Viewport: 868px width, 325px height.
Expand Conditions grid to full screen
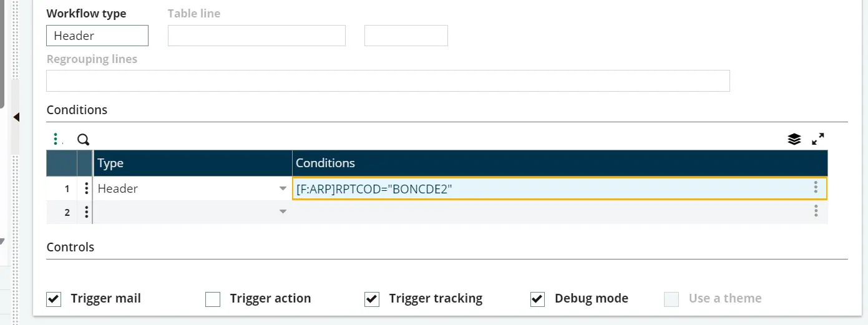point(817,139)
